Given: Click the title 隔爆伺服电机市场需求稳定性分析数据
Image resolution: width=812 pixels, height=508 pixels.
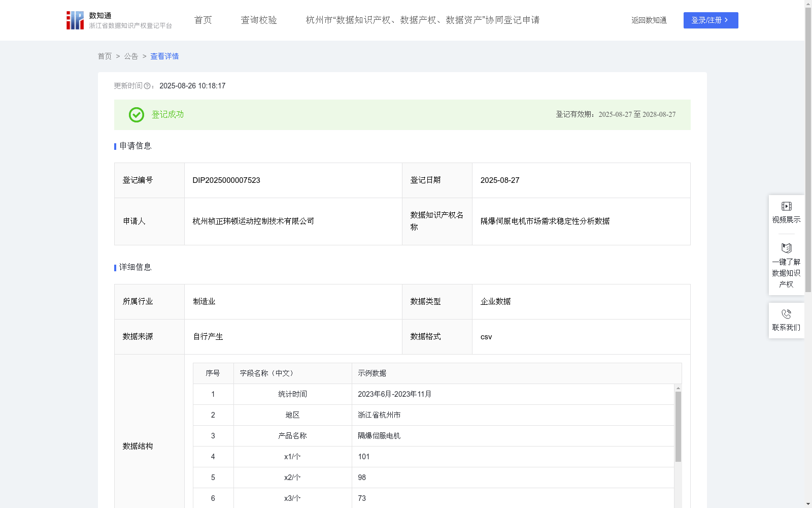Looking at the screenshot, I should pyautogui.click(x=545, y=221).
